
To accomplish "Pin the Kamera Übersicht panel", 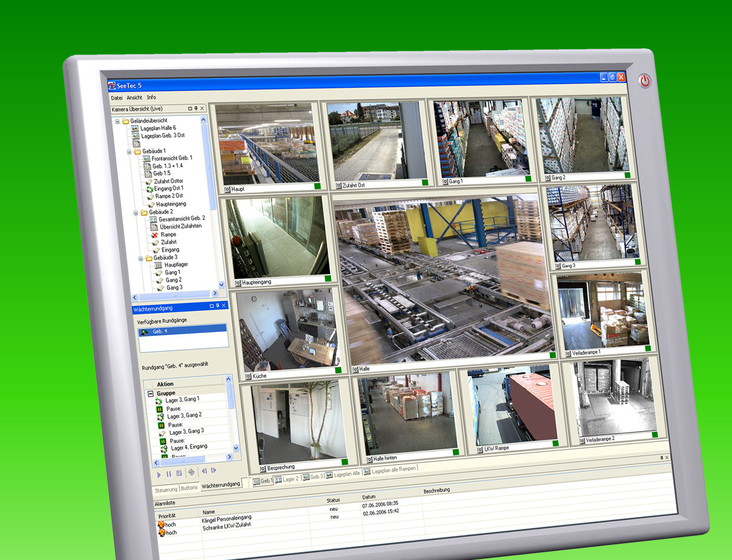I will 195,108.
